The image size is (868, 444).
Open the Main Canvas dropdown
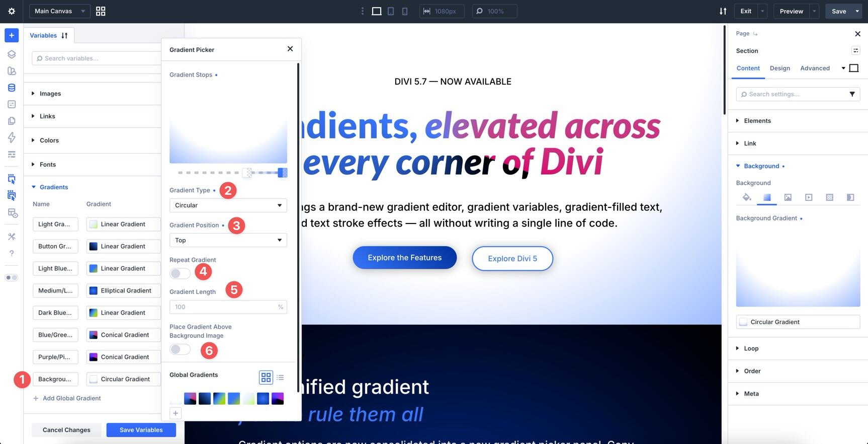(60, 11)
